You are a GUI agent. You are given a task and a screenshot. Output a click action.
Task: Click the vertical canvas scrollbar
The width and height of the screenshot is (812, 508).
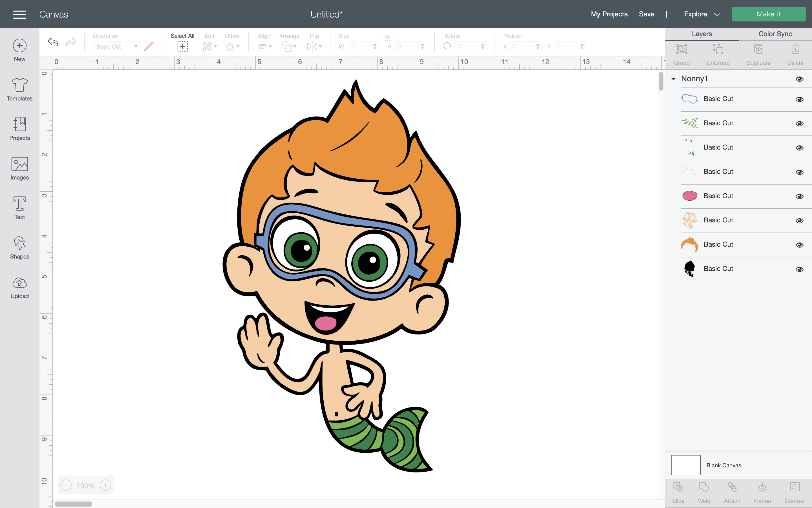point(661,81)
